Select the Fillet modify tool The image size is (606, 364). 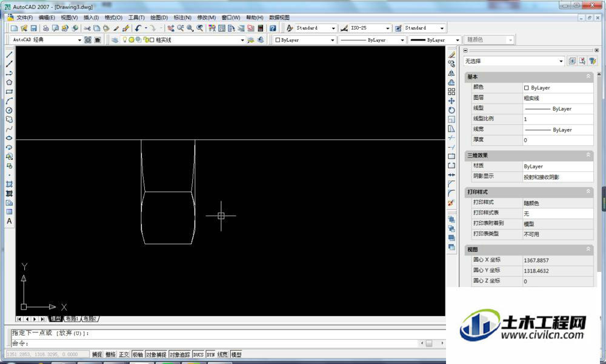[x=451, y=193]
